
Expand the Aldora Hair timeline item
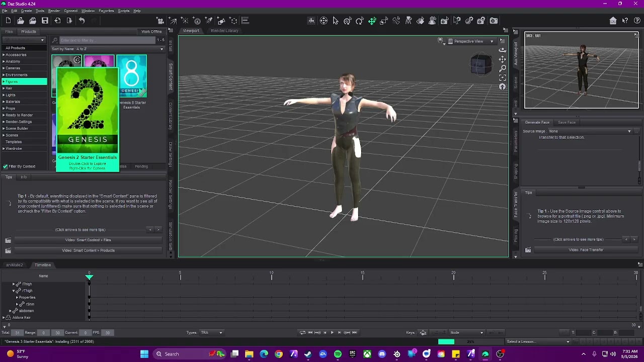pos(3,318)
